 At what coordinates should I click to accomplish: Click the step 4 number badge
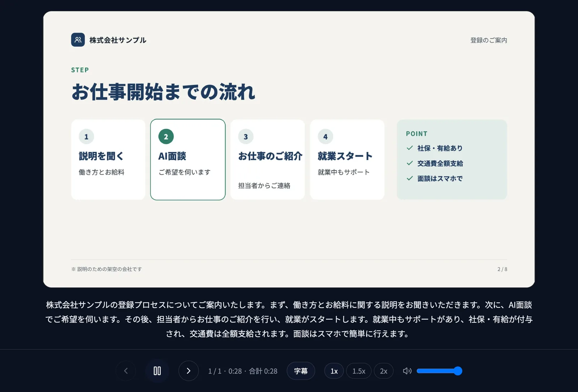[325, 136]
